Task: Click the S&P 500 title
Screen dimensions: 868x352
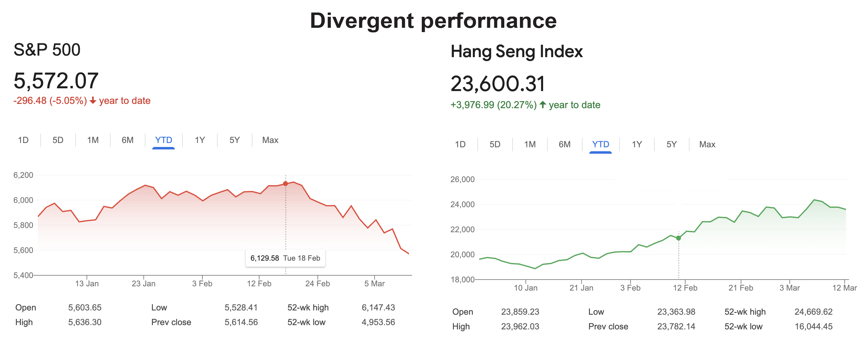Action: [47, 50]
